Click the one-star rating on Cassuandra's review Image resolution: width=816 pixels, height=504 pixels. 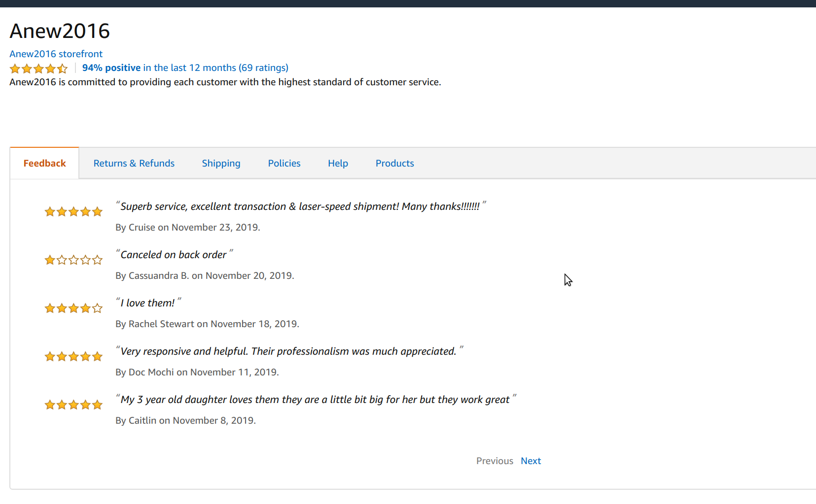73,260
